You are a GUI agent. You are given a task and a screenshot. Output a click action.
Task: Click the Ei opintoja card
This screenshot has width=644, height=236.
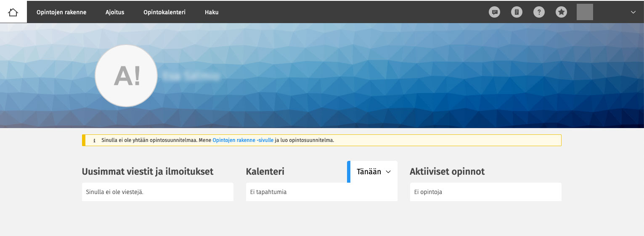point(485,192)
